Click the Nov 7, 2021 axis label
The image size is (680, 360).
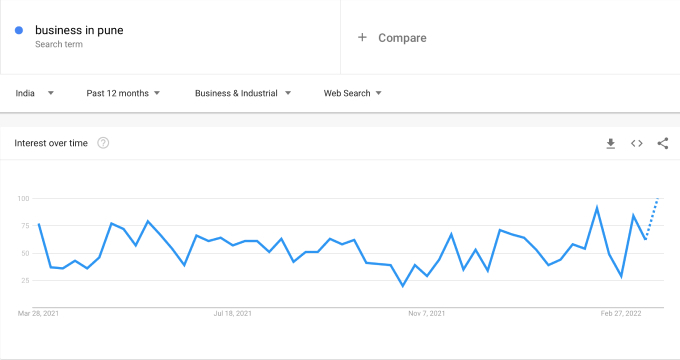click(426, 313)
